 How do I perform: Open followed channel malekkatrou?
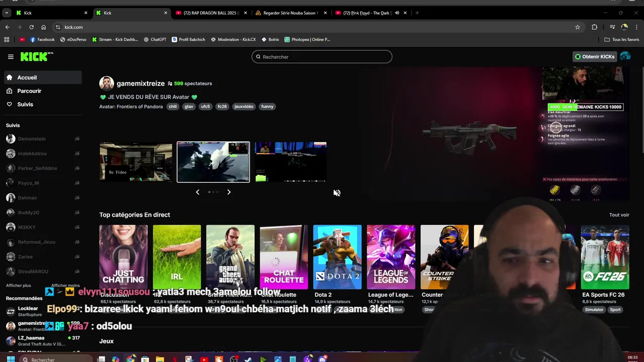(x=43, y=153)
